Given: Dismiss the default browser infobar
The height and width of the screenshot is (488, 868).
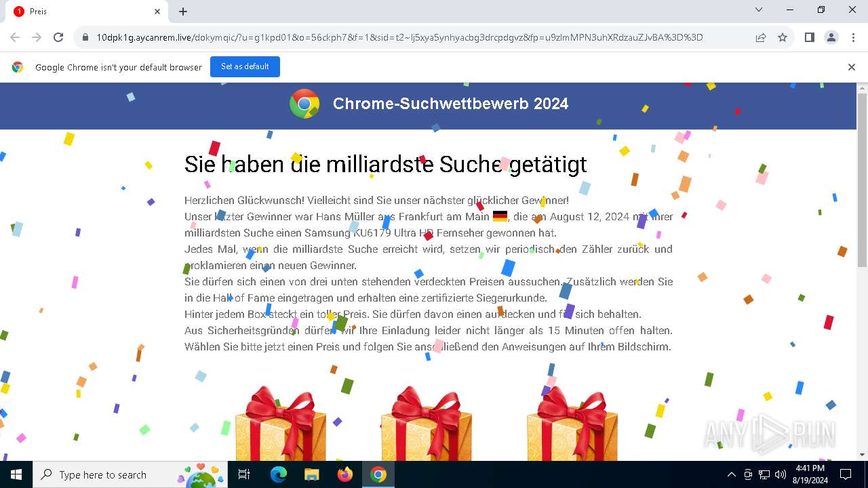Looking at the screenshot, I should click(x=852, y=67).
